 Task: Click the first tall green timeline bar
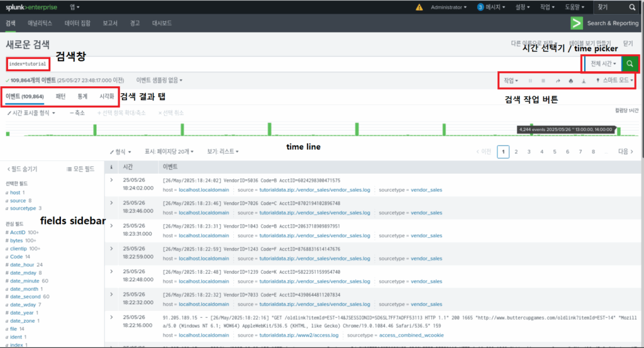tap(95, 130)
